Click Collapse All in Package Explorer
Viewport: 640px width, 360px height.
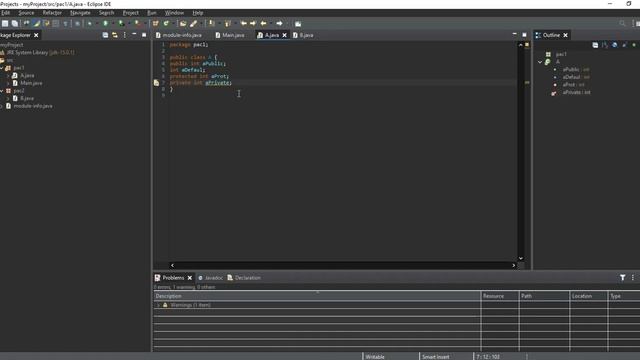(105, 35)
